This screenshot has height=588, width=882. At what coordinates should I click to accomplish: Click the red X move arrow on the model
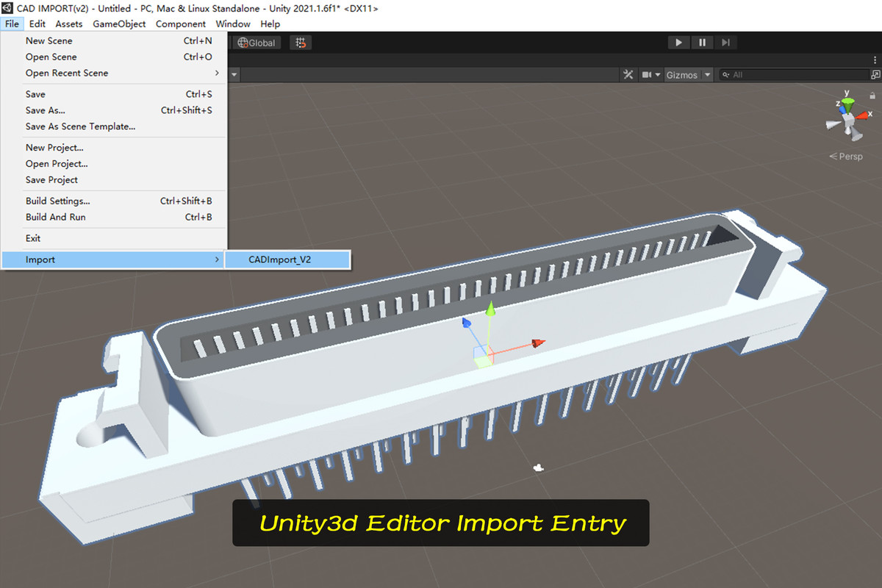(539, 343)
